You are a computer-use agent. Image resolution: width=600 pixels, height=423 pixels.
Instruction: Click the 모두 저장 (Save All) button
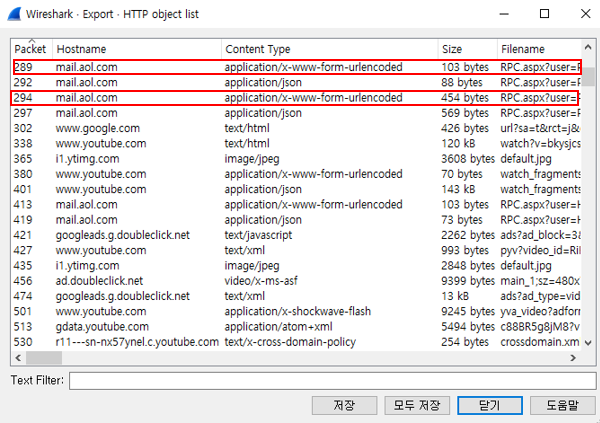(417, 405)
